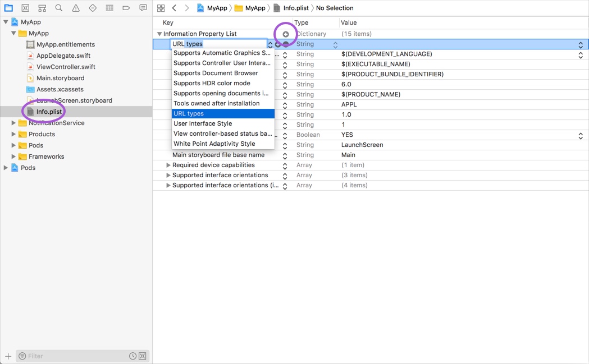Open Assets.xcassets in navigator
The image size is (589, 364).
point(60,89)
